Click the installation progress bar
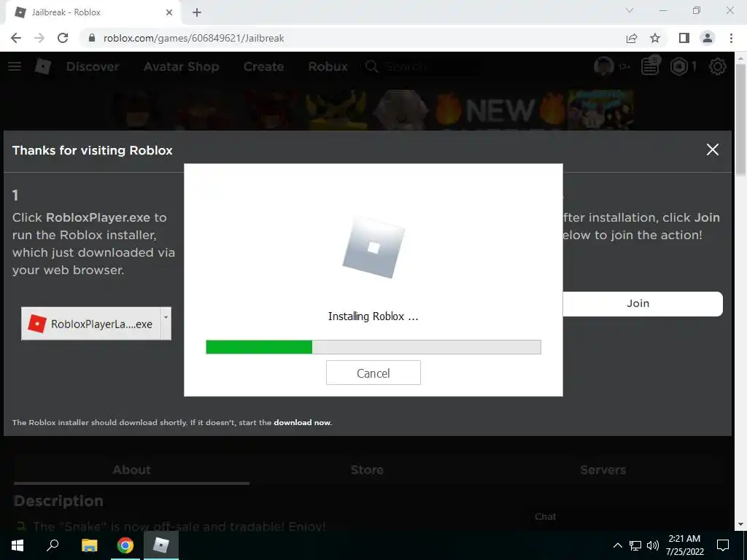747x560 pixels. (x=373, y=346)
